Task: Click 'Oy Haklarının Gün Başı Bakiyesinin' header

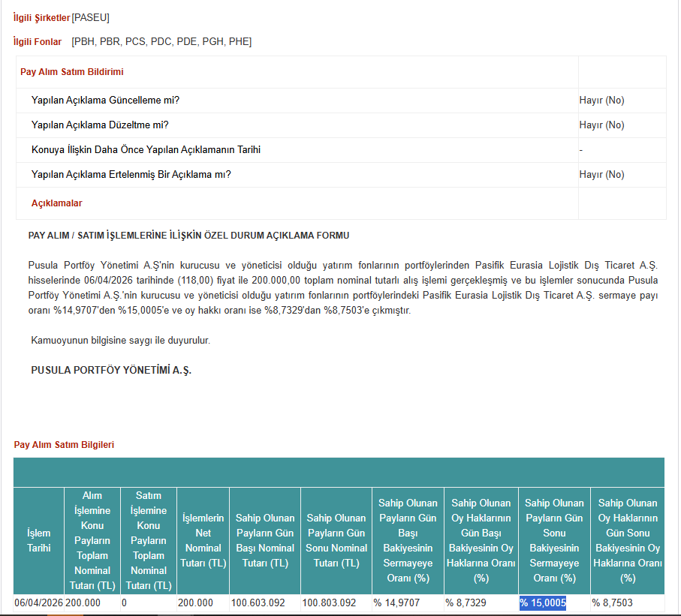Action: point(481,540)
